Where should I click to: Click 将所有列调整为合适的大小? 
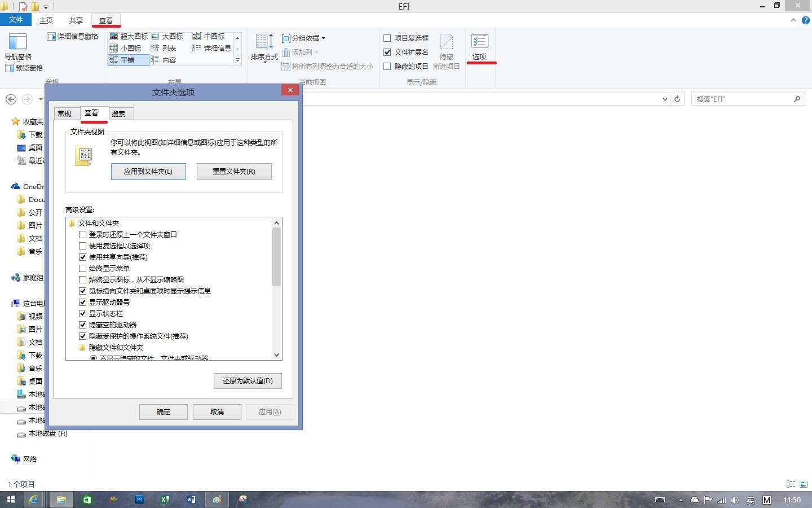(x=327, y=66)
